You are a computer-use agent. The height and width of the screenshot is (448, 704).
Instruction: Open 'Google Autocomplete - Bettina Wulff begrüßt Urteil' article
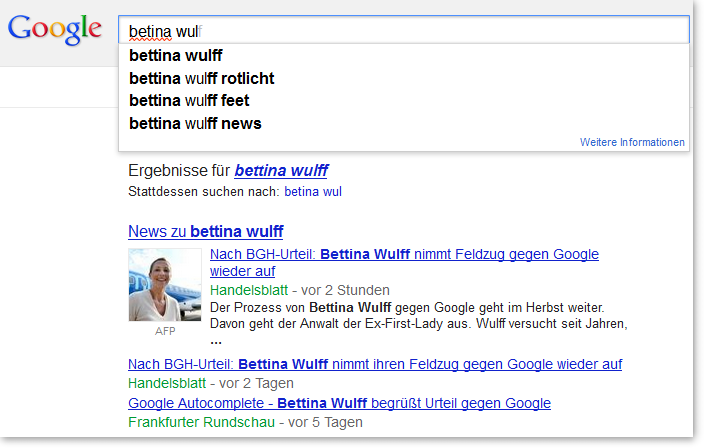339,403
